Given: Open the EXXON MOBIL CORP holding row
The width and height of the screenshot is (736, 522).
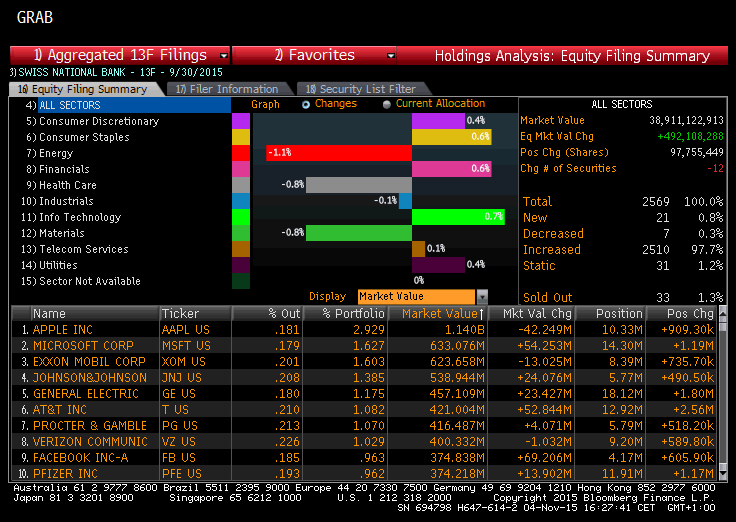Looking at the screenshot, I should point(364,361).
